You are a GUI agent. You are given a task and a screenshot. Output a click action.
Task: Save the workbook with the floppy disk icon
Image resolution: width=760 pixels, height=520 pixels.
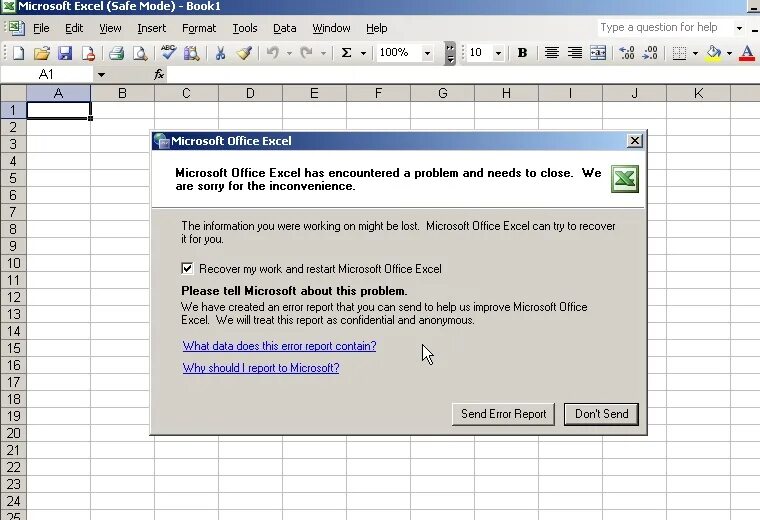coord(64,53)
